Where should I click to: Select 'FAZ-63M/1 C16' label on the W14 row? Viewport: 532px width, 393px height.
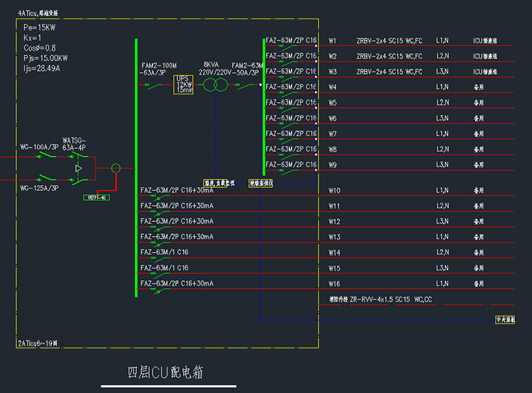[165, 252]
